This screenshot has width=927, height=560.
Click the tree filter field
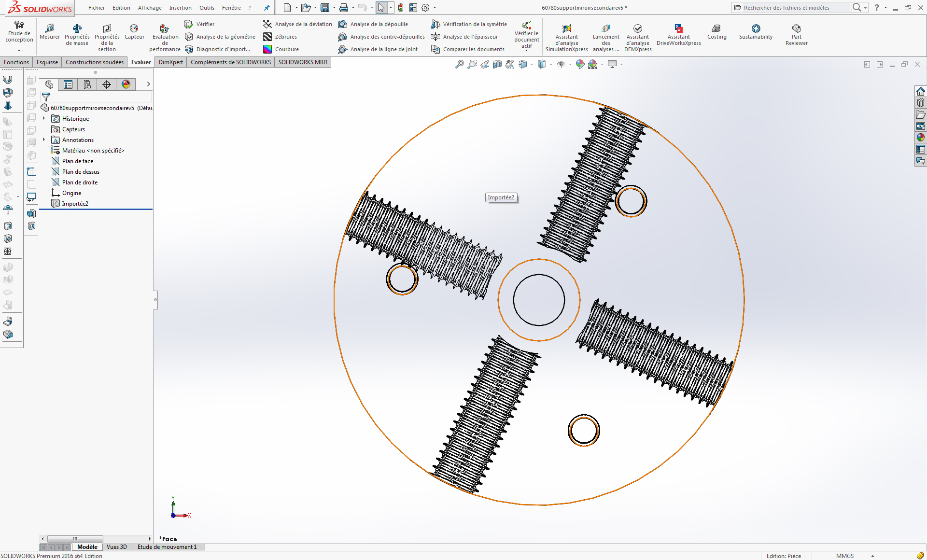(102, 97)
